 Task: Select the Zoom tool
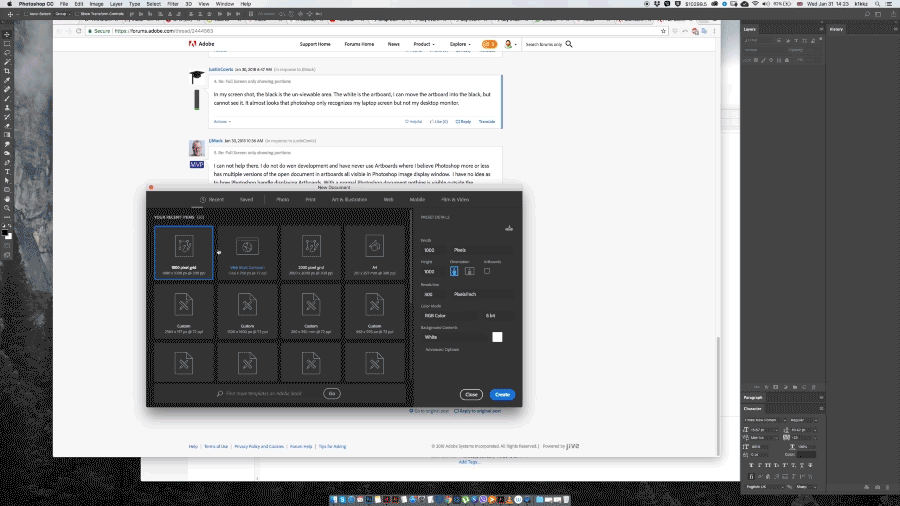[7, 208]
